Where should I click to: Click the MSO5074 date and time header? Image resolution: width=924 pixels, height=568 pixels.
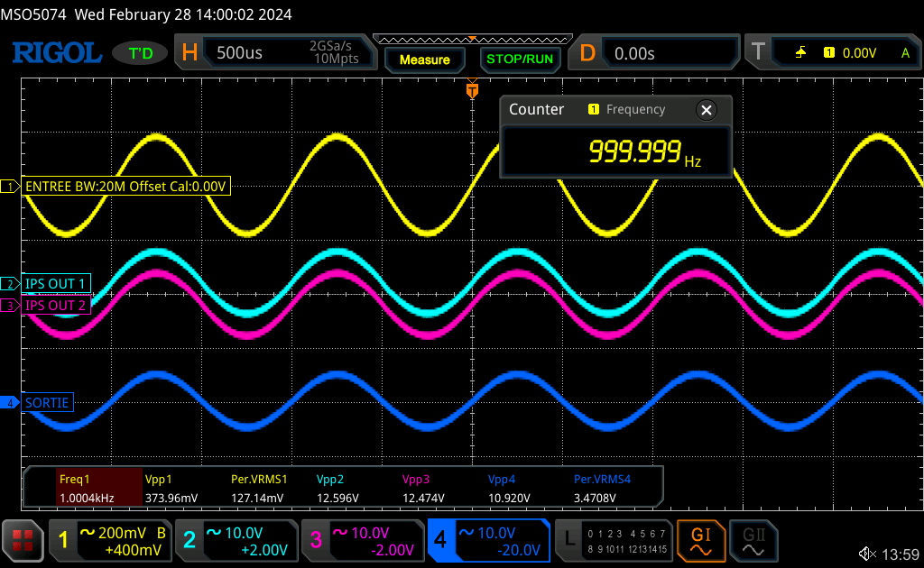[146, 14]
